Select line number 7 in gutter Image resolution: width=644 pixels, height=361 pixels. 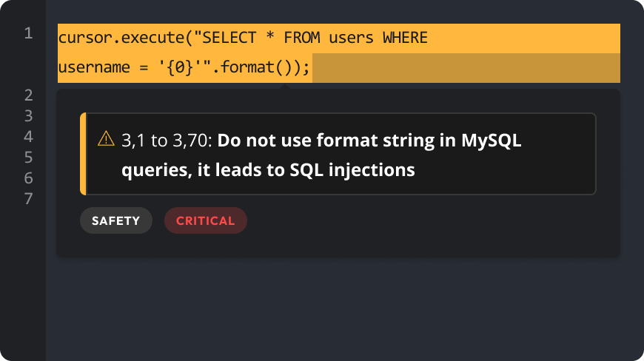click(28, 198)
